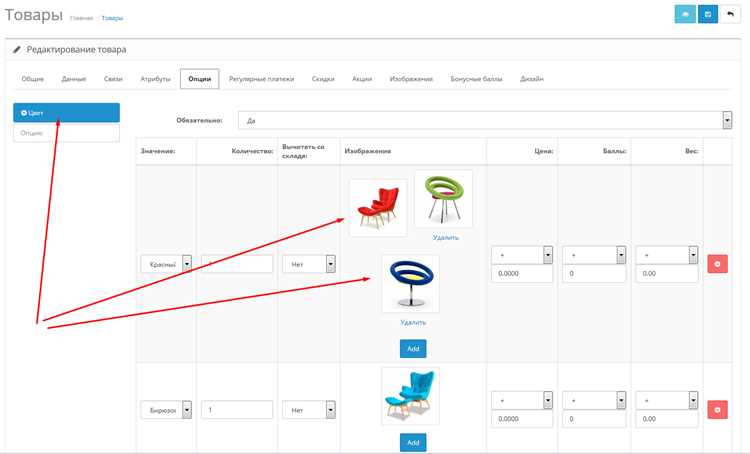
Task: Click quantity field in Бирюзовый row
Action: 237,410
